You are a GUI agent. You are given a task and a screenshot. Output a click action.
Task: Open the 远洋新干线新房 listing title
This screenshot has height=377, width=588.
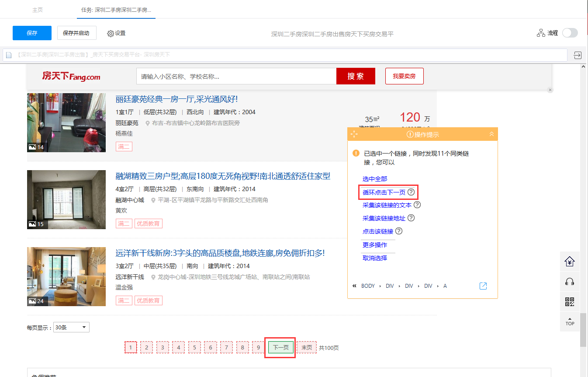pyautogui.click(x=220, y=253)
